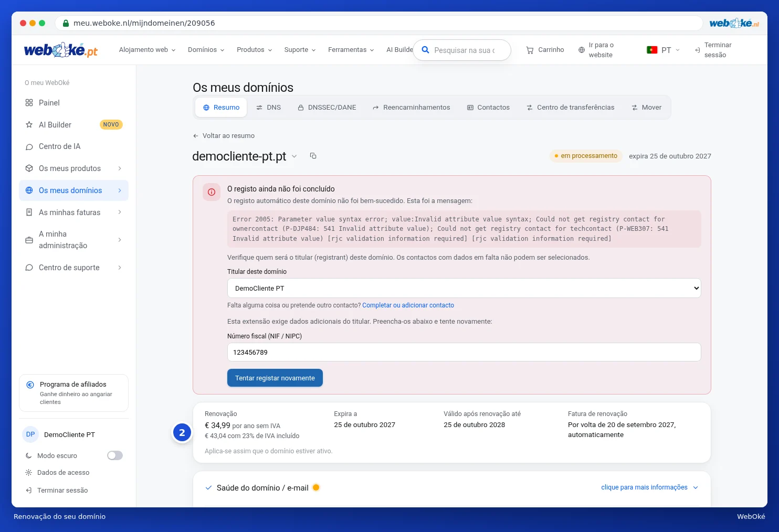This screenshot has width=779, height=532.
Task: Click the euro icon of affiliate program
Action: (x=30, y=385)
